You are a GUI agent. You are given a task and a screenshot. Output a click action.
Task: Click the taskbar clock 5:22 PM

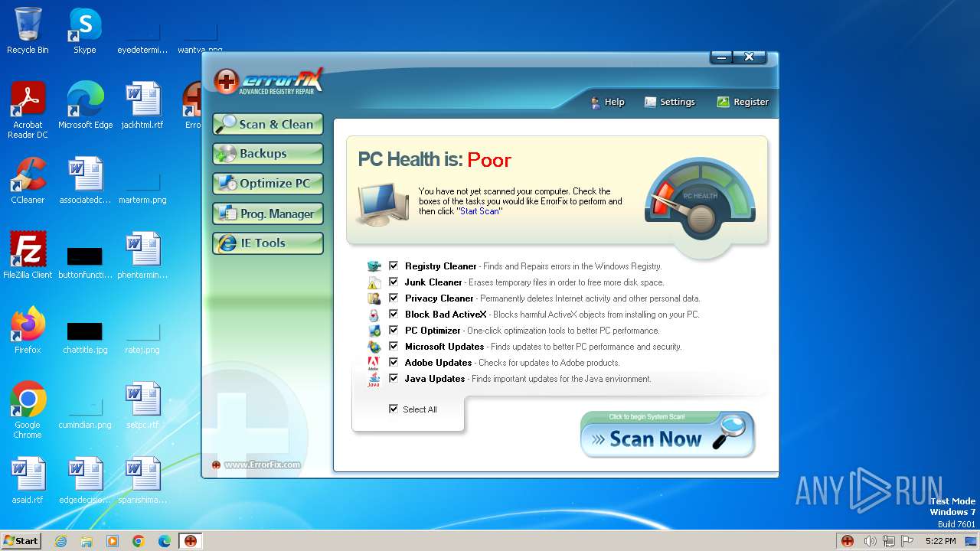click(940, 541)
